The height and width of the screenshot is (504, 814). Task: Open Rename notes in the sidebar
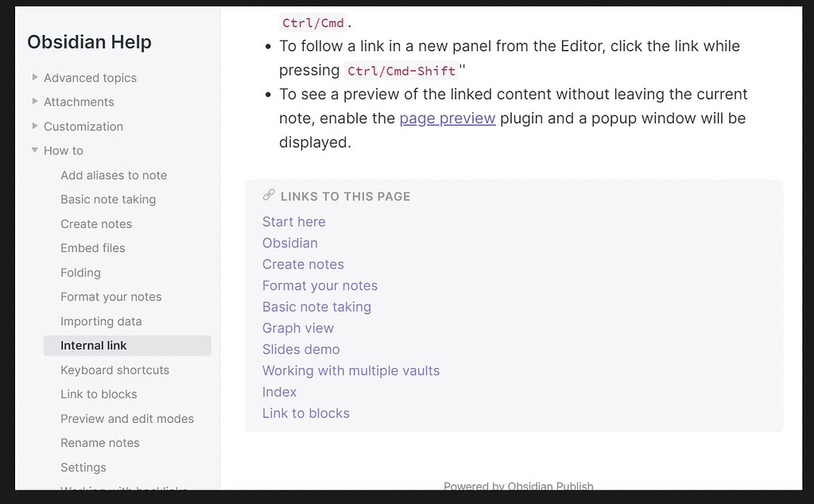tap(100, 443)
